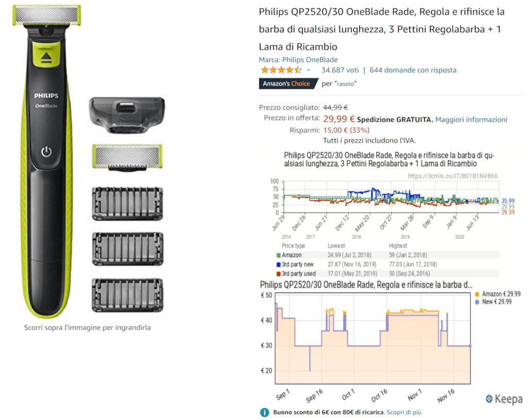Open the Scopri di più link
Screen dimensions: 528x420
[404, 412]
